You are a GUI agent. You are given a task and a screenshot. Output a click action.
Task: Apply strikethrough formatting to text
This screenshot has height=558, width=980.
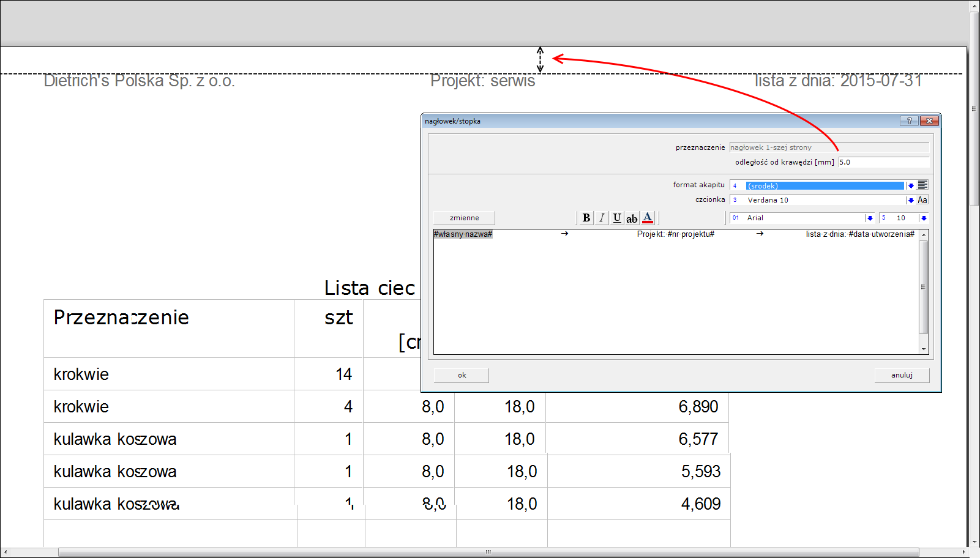(x=632, y=218)
